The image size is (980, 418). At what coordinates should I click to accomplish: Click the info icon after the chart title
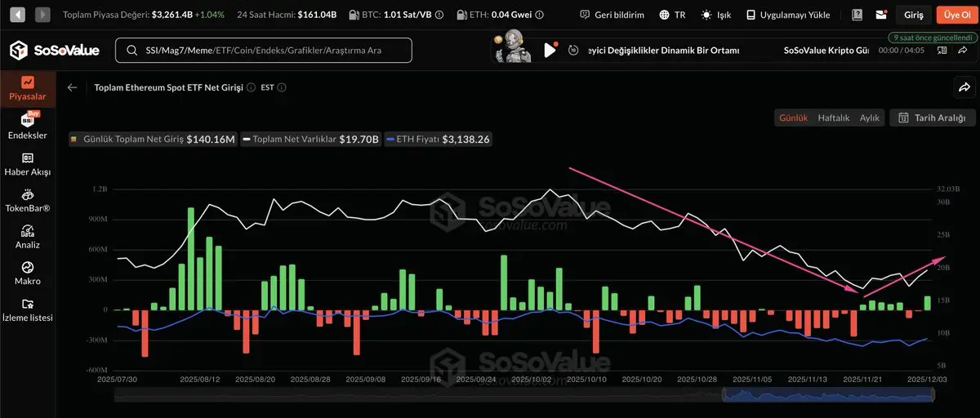click(251, 87)
